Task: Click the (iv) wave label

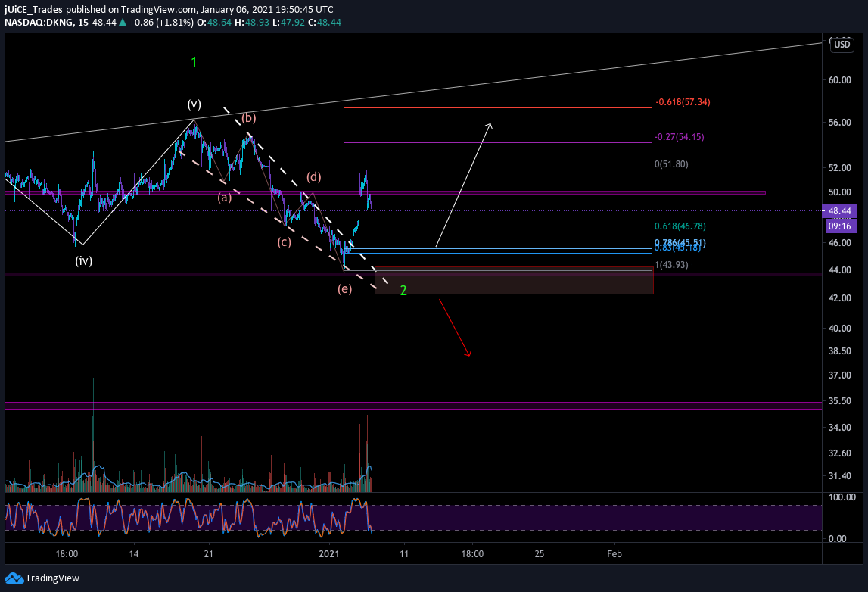Action: pos(83,261)
